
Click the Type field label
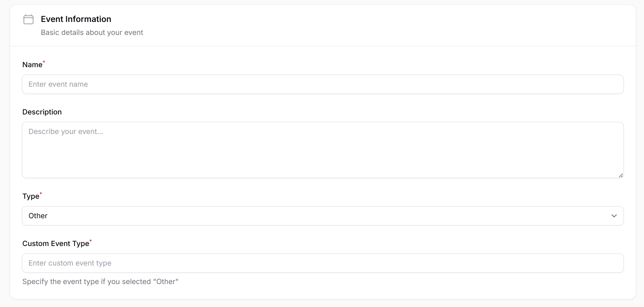(x=31, y=196)
